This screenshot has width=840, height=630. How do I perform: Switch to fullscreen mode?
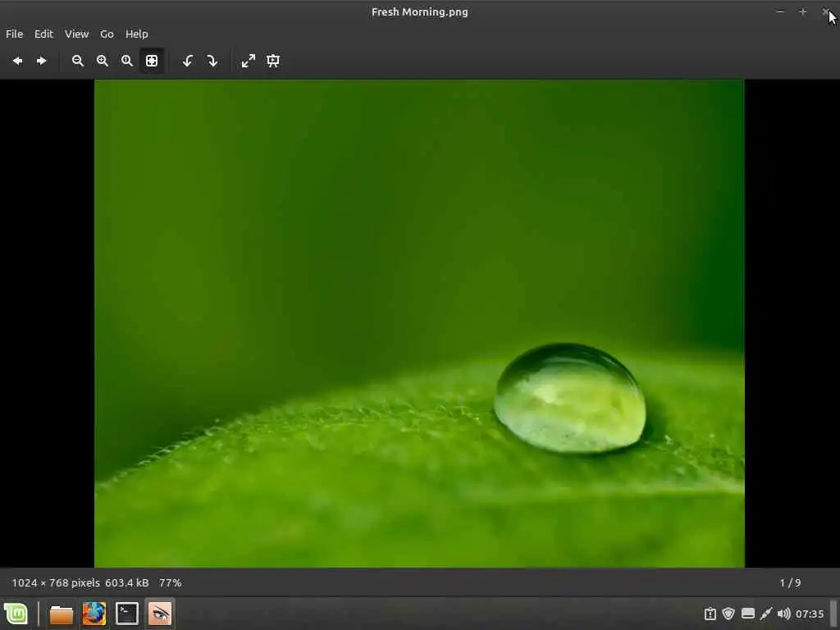pos(249,61)
